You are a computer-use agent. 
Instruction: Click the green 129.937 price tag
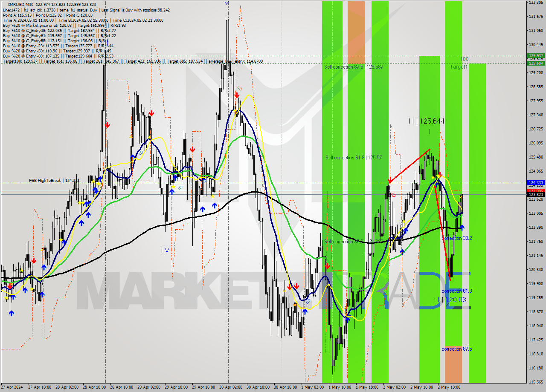click(536, 55)
